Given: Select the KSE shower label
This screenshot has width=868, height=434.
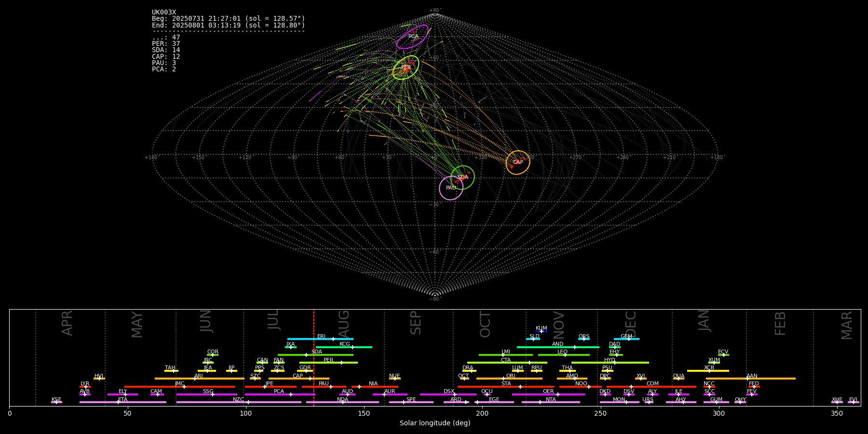Looking at the screenshot, I should coord(56,399).
